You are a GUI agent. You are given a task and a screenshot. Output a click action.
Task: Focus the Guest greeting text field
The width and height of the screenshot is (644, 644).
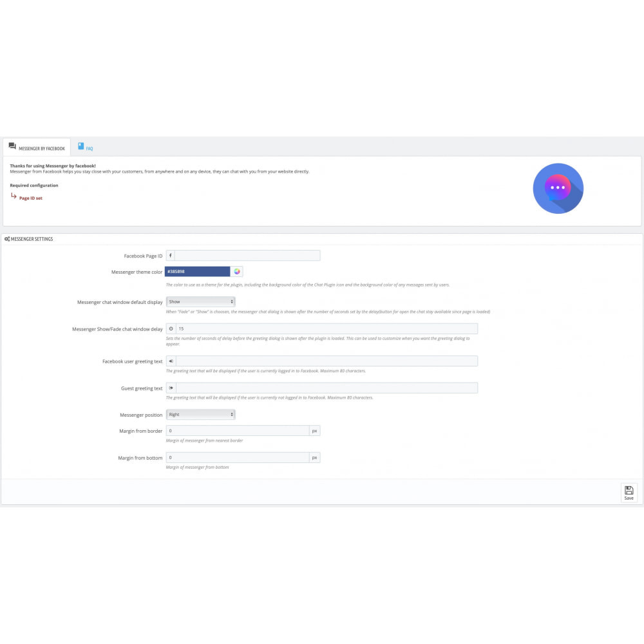point(327,388)
